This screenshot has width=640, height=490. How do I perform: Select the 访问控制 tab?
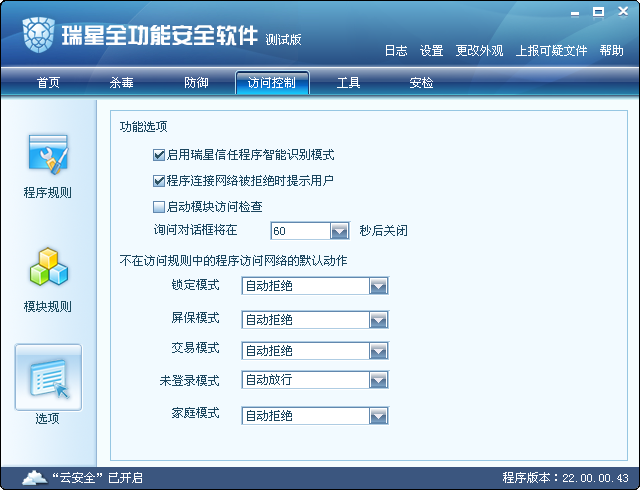tap(272, 83)
